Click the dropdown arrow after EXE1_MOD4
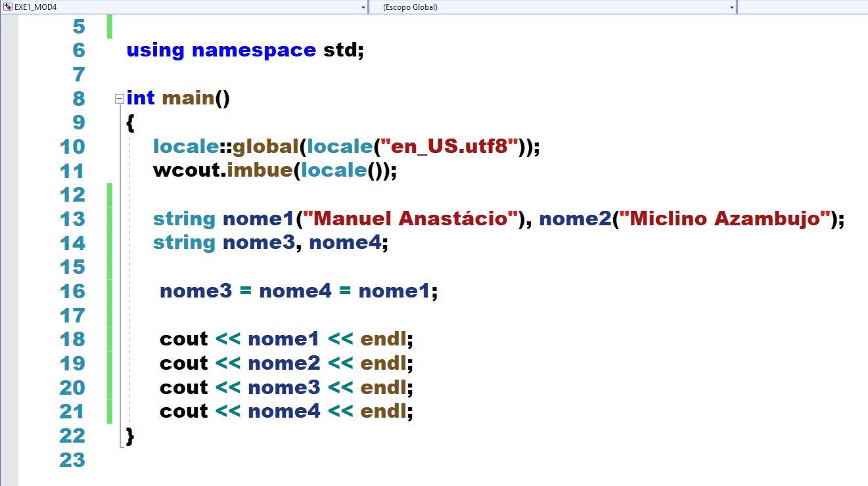Image resolution: width=868 pixels, height=486 pixels. (x=362, y=7)
